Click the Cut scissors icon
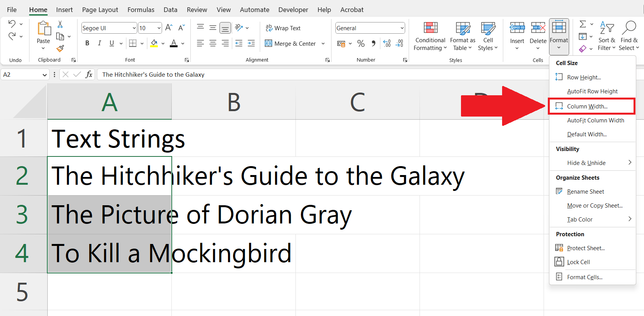Viewport: 644px width, 316px height. click(x=60, y=24)
